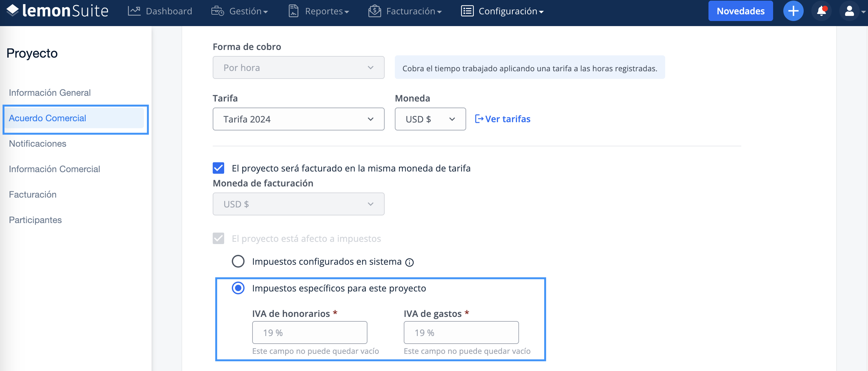Image resolution: width=868 pixels, height=371 pixels.
Task: Open Notificaciones sidebar section
Action: (x=37, y=144)
